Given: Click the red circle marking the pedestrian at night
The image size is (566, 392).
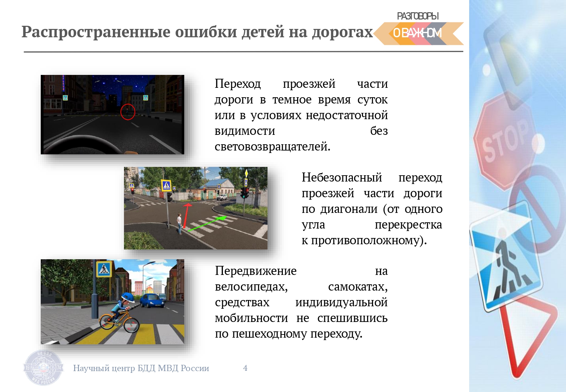Looking at the screenshot, I should coord(128,112).
